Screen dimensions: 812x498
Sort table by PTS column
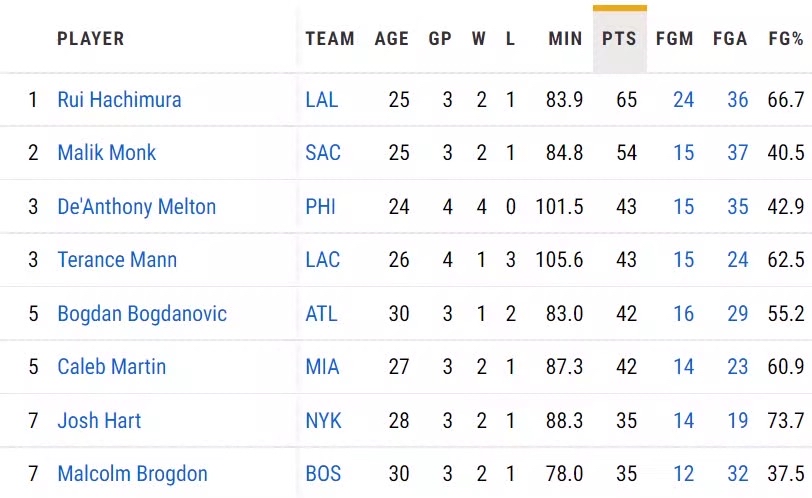620,39
